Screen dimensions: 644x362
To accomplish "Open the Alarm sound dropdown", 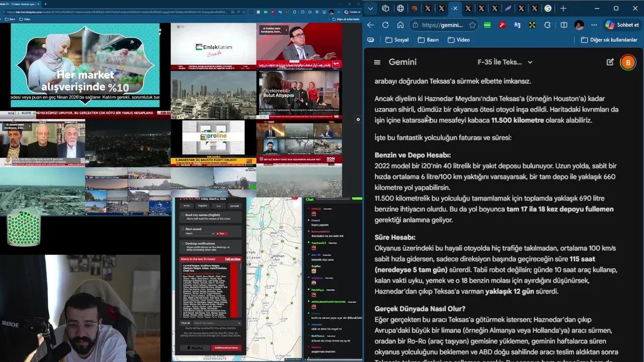I will pos(200,233).
